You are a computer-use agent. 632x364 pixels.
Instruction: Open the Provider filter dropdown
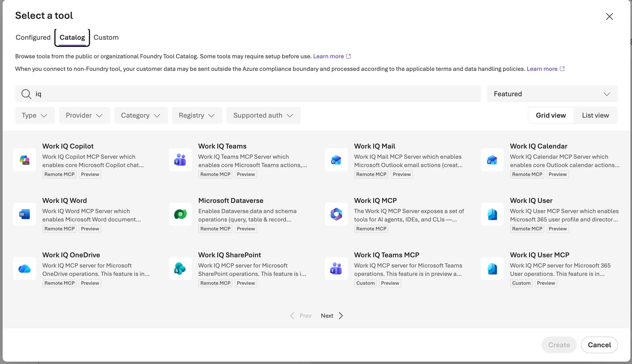tap(84, 115)
